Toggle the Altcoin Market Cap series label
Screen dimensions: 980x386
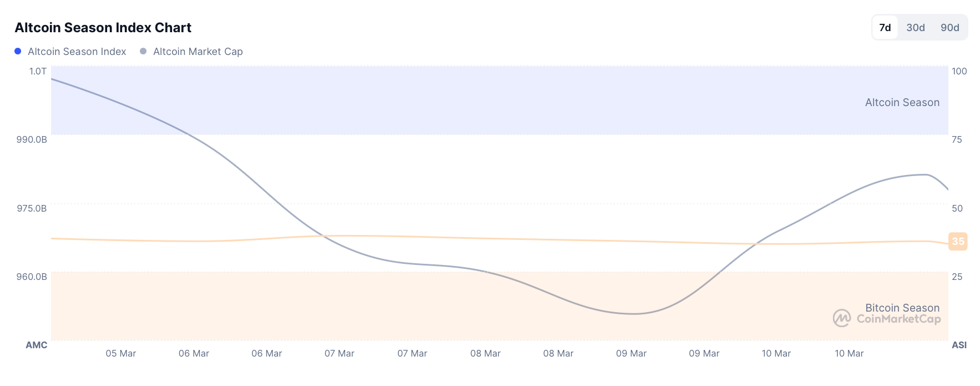click(x=198, y=52)
